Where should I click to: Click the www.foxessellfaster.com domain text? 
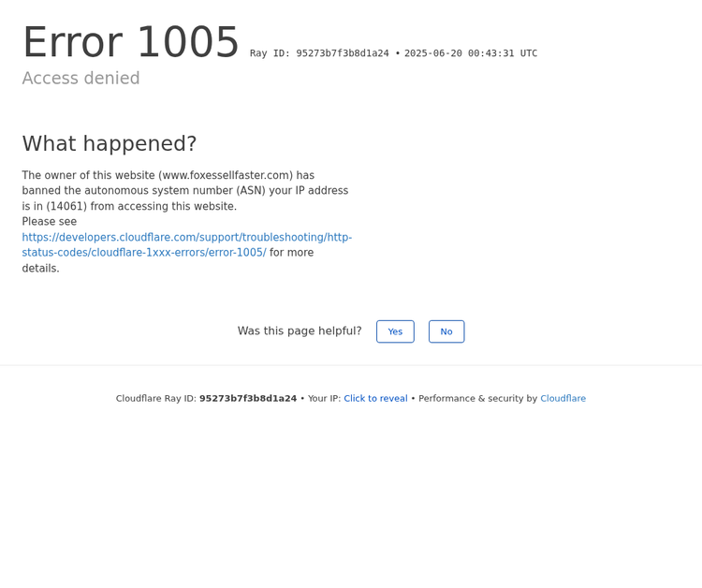point(226,175)
